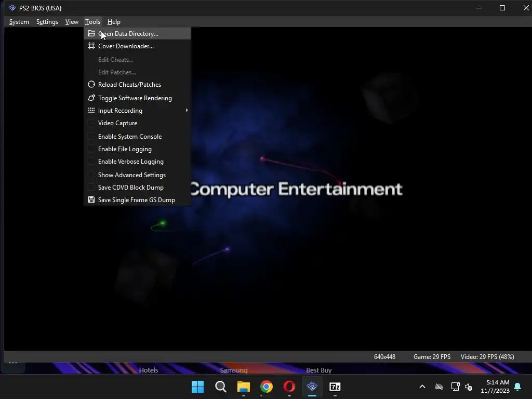Click the Game: 29 FPS status
The width and height of the screenshot is (532, 399).
coord(432,356)
